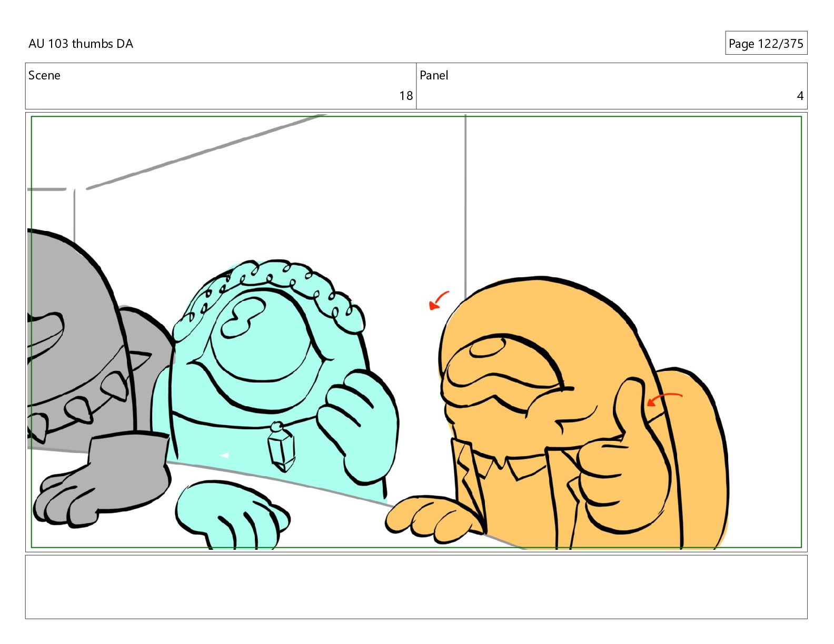Click the storyboard panel drawing
The image size is (834, 644).
(416, 332)
